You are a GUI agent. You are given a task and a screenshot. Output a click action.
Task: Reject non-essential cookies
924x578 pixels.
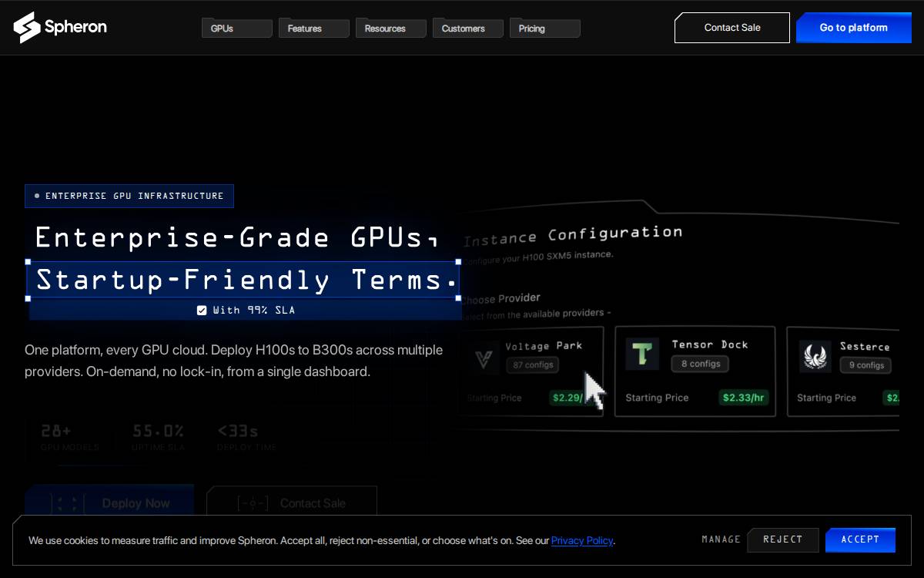click(783, 539)
